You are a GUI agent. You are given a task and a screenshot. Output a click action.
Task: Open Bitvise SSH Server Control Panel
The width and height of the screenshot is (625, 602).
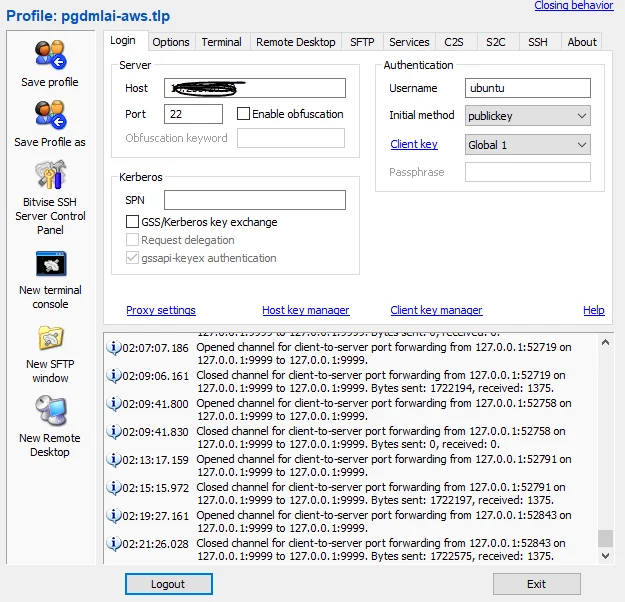pyautogui.click(x=50, y=176)
